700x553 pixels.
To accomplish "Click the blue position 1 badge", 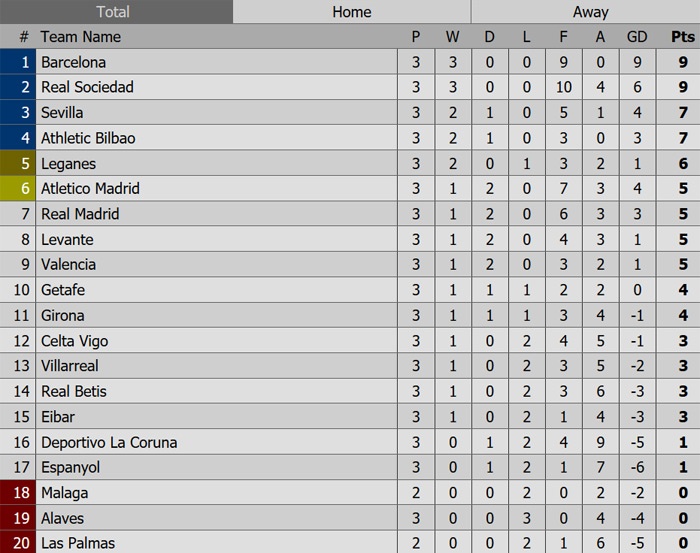I will [18, 62].
